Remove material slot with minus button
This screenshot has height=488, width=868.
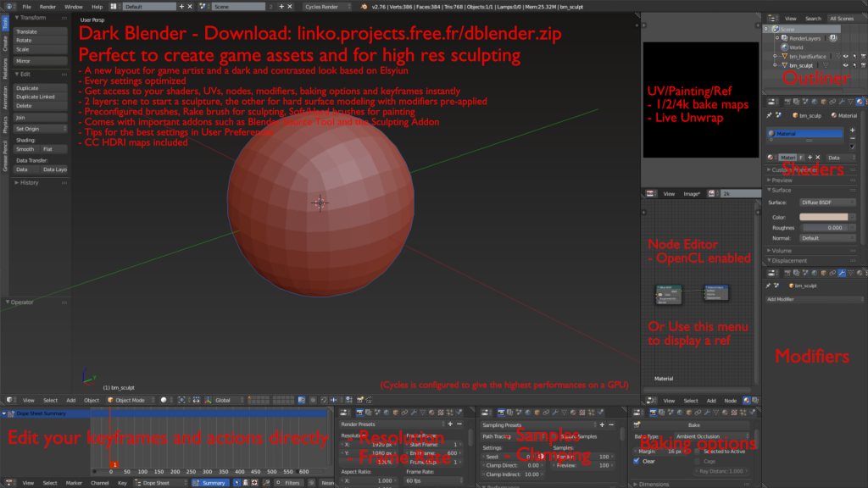853,138
